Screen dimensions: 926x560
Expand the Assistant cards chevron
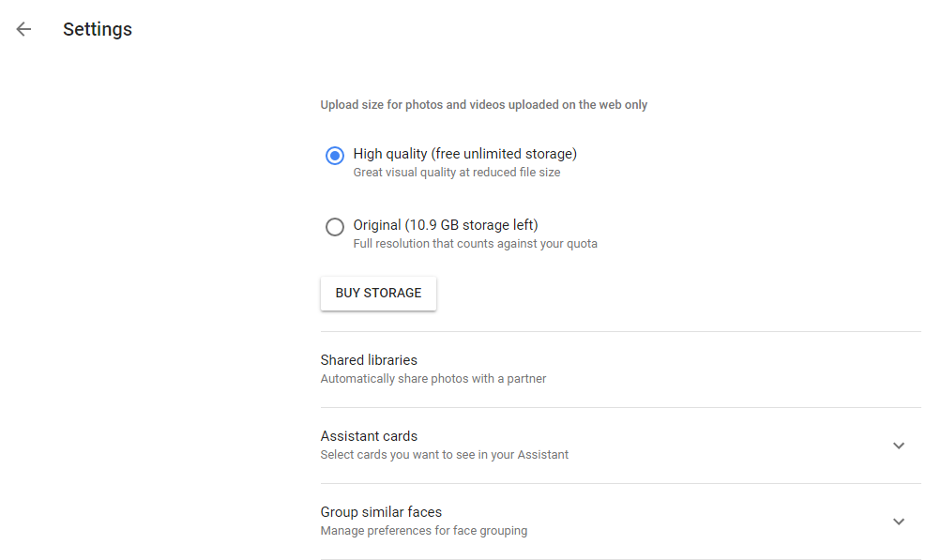click(898, 446)
